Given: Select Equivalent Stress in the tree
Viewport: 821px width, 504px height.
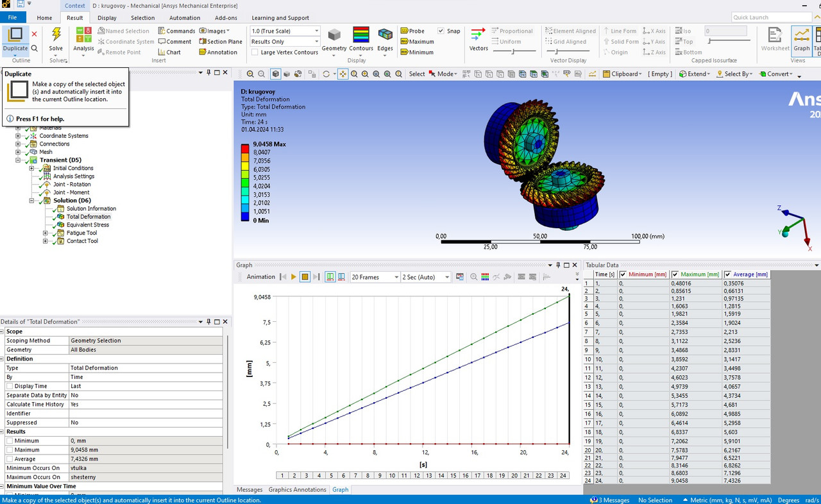Looking at the screenshot, I should [88, 225].
